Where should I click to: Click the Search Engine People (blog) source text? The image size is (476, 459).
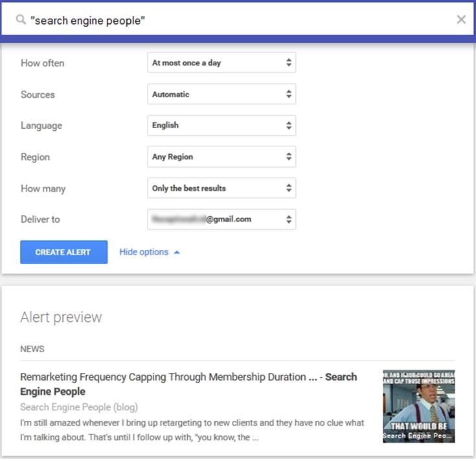pyautogui.click(x=79, y=407)
